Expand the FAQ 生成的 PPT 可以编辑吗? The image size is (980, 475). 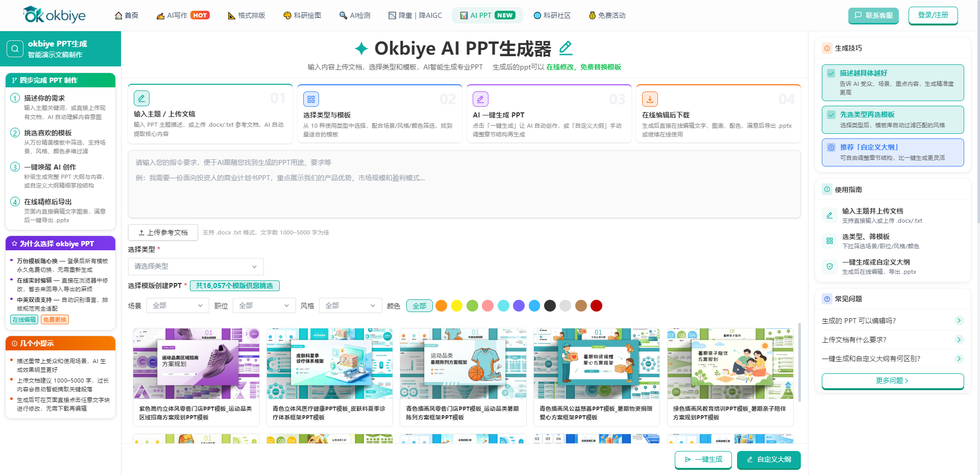[893, 321]
